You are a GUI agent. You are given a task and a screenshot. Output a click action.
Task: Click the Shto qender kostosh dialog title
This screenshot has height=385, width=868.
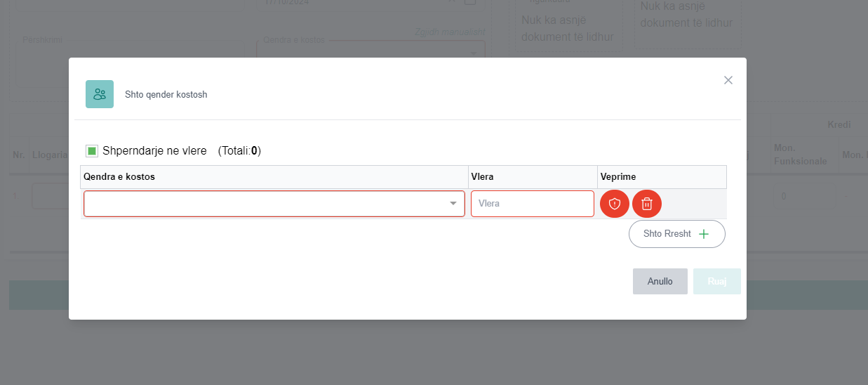click(166, 94)
